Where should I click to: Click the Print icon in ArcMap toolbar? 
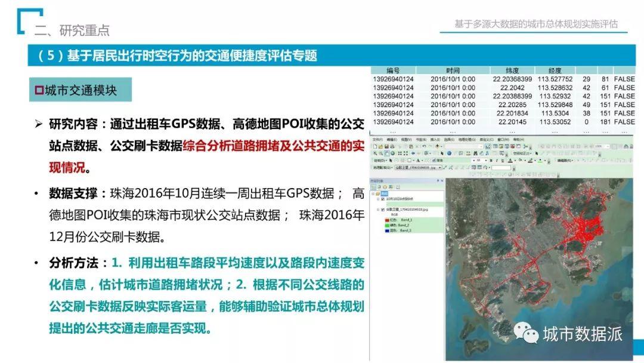coord(392,147)
